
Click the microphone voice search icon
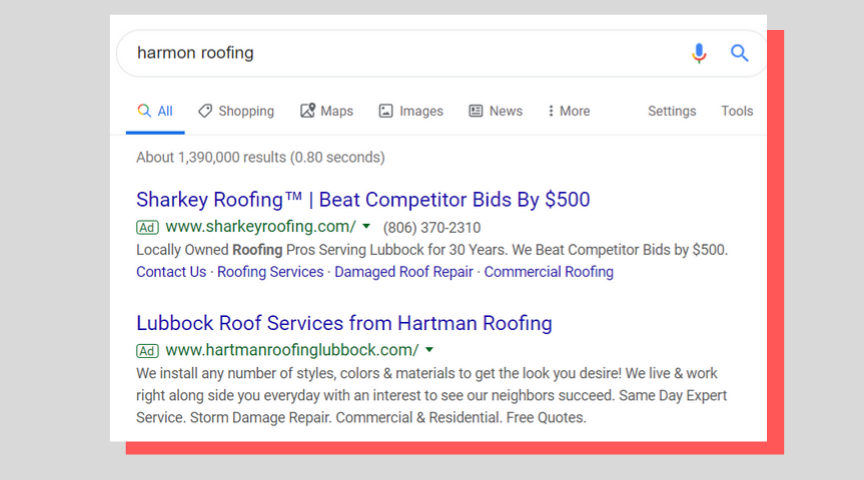pos(699,53)
